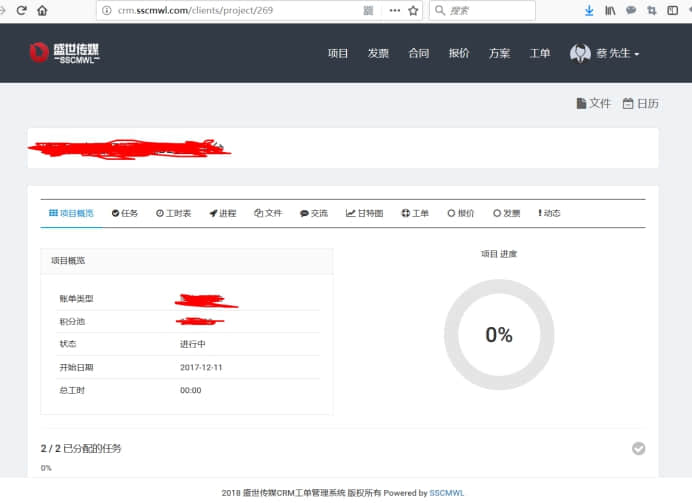Go to browser home page icon

pos(42,10)
